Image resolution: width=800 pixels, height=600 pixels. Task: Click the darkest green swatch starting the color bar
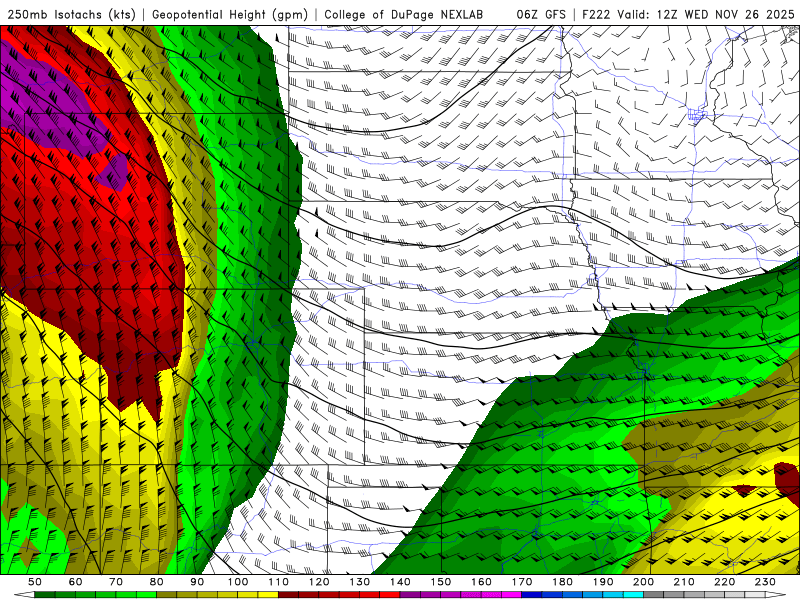[x=45, y=595]
